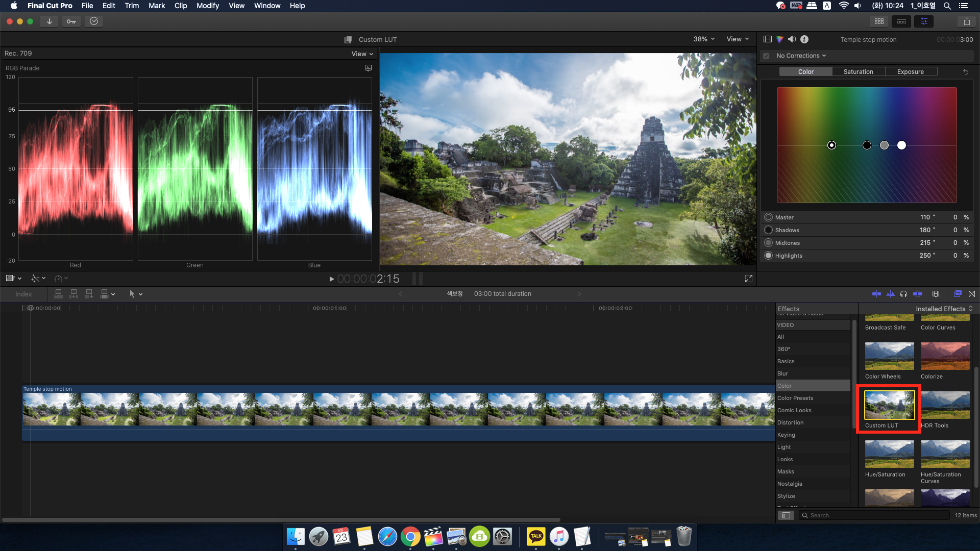Open the info inspector icon
Viewport: 980px width, 551px height.
[x=804, y=39]
